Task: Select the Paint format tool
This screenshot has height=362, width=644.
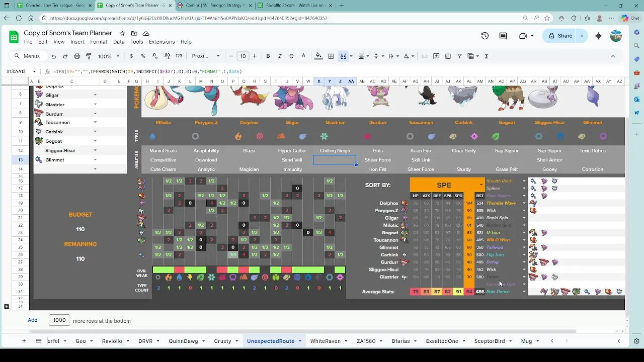Action: pos(89,56)
